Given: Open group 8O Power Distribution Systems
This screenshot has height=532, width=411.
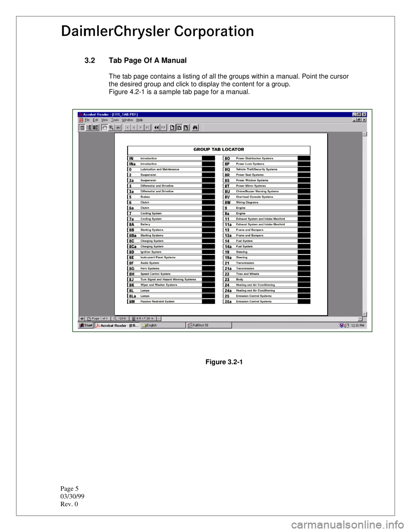Looking at the screenshot, I should 267,158.
